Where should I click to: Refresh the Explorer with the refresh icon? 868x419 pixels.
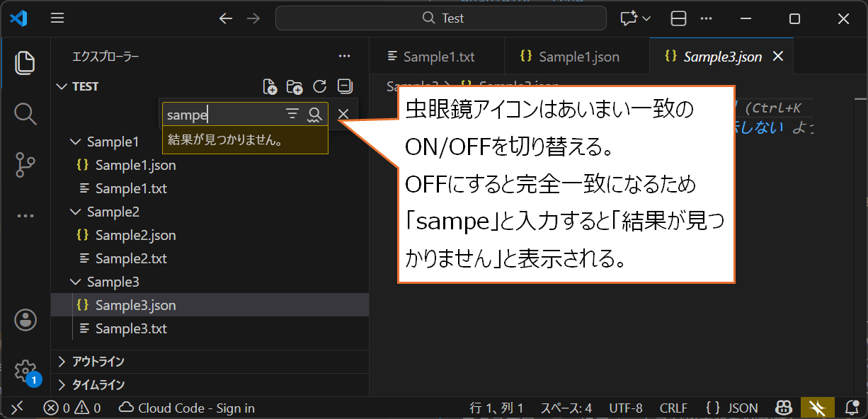pos(319,86)
